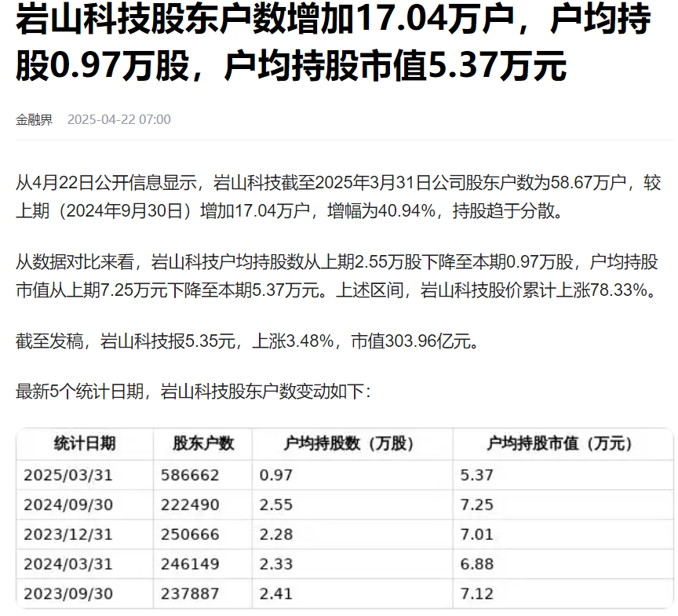This screenshot has height=616, width=678.
Task: Open the 金融界 source link
Action: click(x=34, y=119)
